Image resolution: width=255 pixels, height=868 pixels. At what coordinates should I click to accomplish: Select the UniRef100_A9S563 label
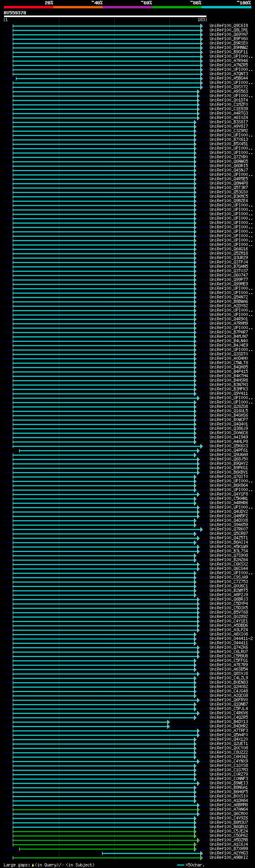point(229,92)
